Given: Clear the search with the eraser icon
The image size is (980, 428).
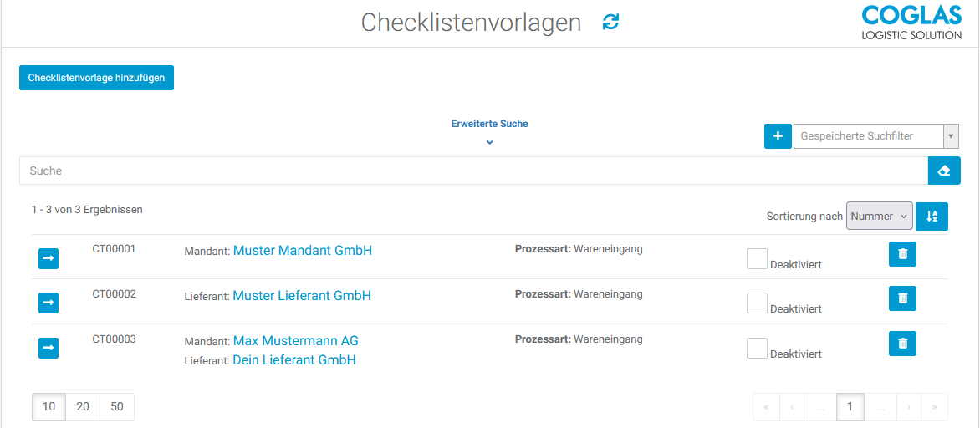Looking at the screenshot, I should 944,171.
